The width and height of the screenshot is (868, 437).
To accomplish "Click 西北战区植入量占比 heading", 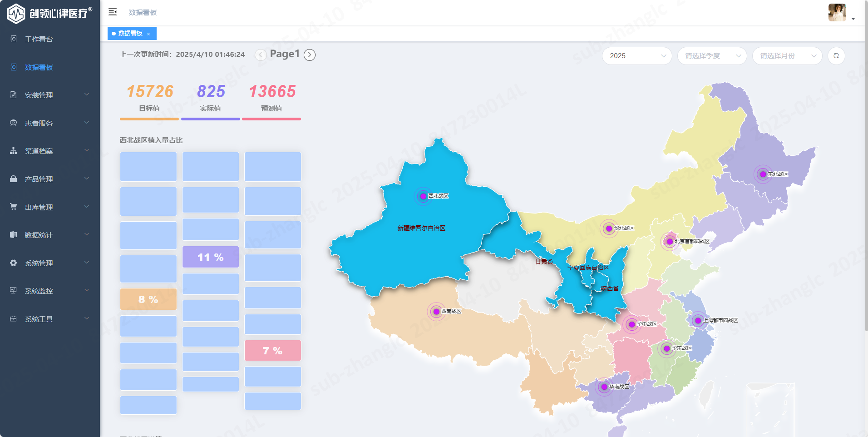I will pos(151,140).
